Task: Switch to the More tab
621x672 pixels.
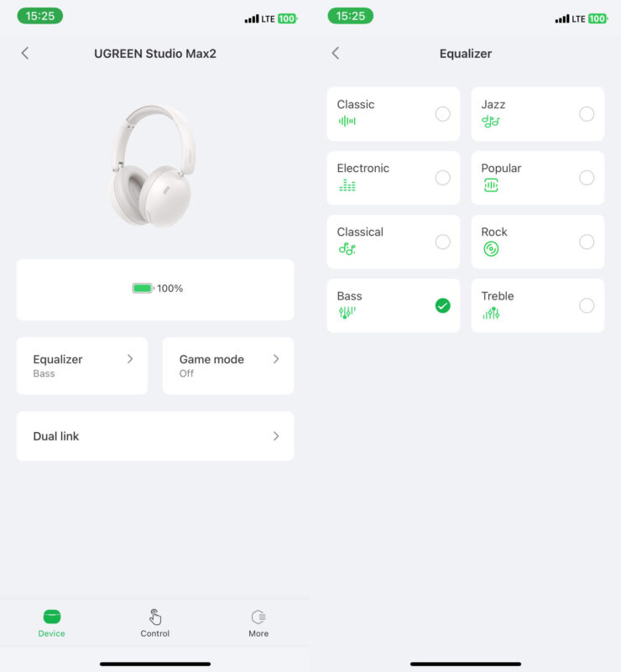Action: click(258, 623)
